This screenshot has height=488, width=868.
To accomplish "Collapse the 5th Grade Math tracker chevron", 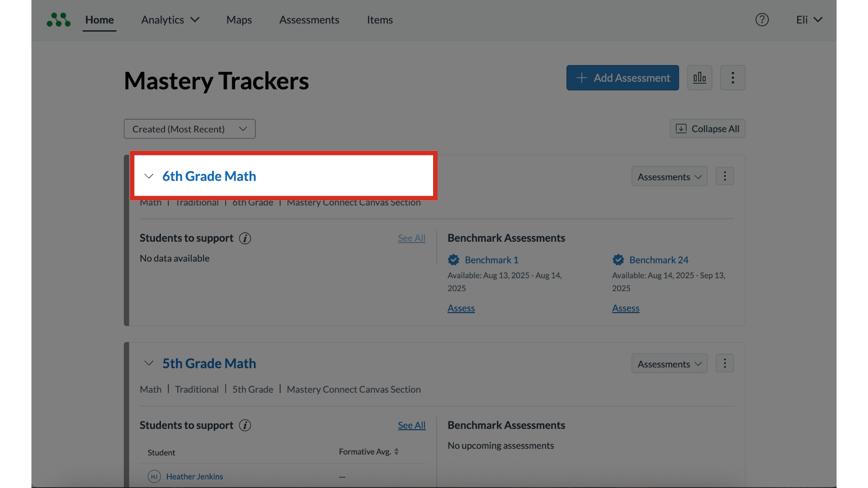I will point(149,363).
